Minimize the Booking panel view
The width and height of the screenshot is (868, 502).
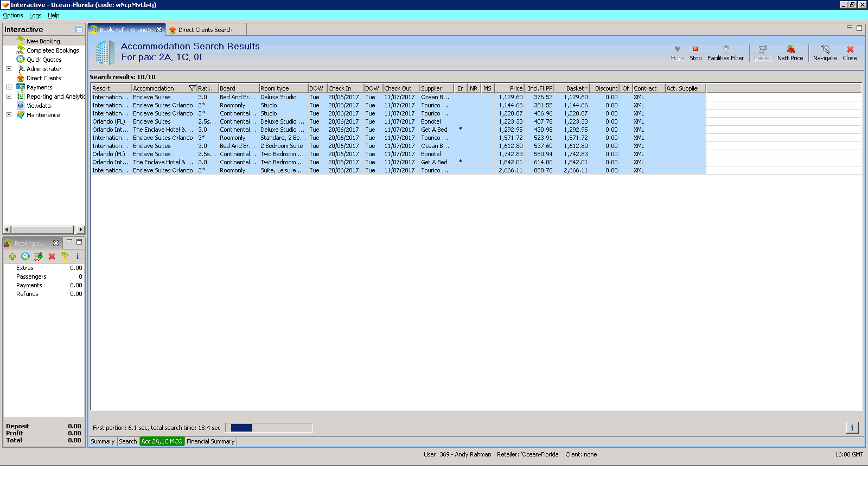point(69,241)
